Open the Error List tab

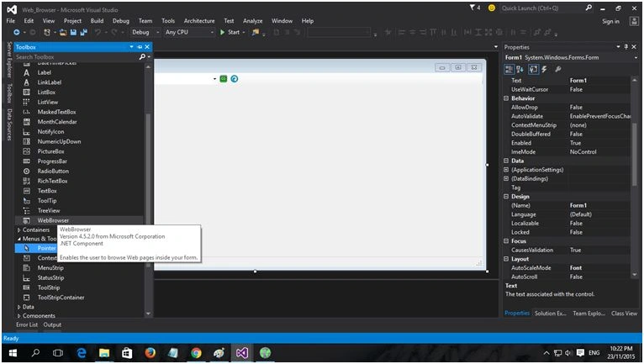(27, 324)
